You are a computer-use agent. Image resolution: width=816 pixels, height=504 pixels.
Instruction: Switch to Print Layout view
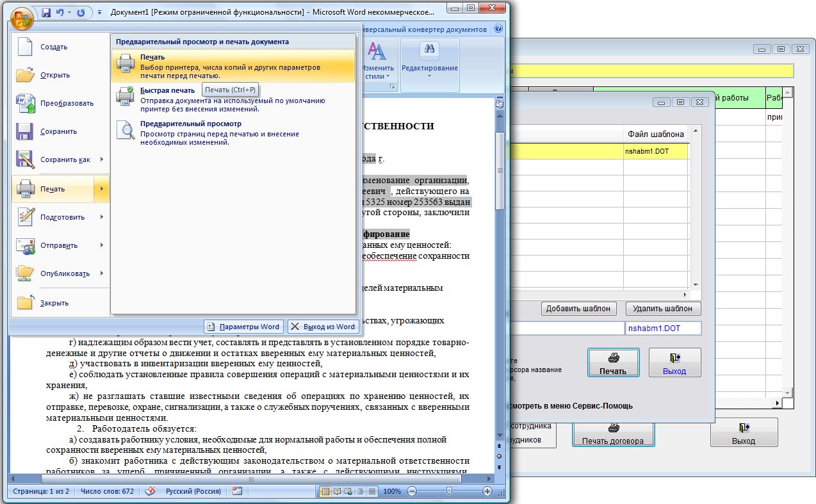325,491
